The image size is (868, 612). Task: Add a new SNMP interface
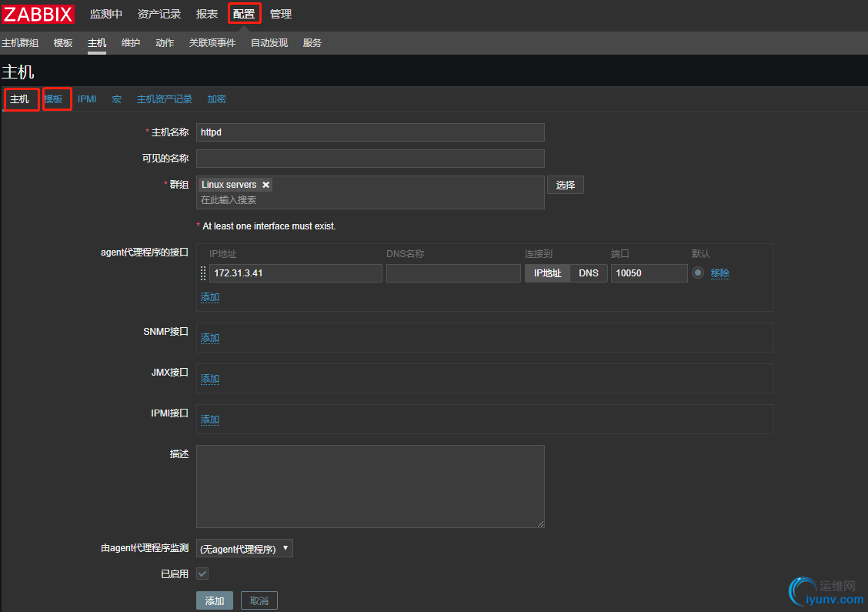[x=210, y=338]
